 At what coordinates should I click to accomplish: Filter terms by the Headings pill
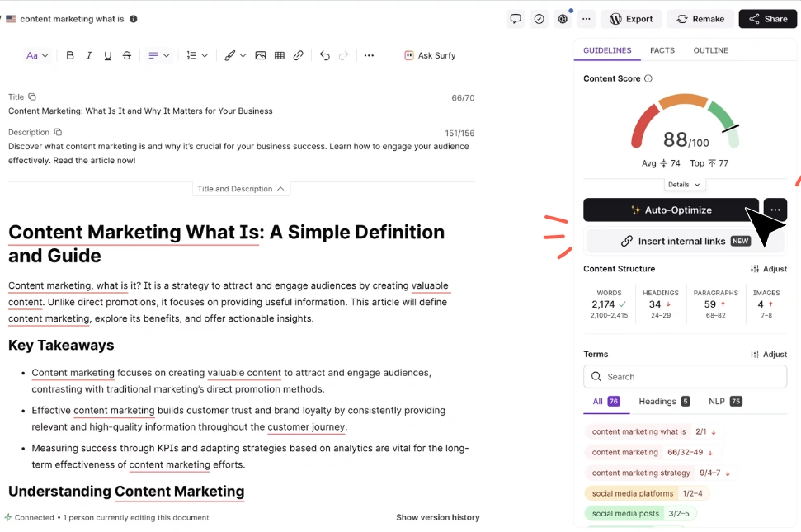click(664, 402)
